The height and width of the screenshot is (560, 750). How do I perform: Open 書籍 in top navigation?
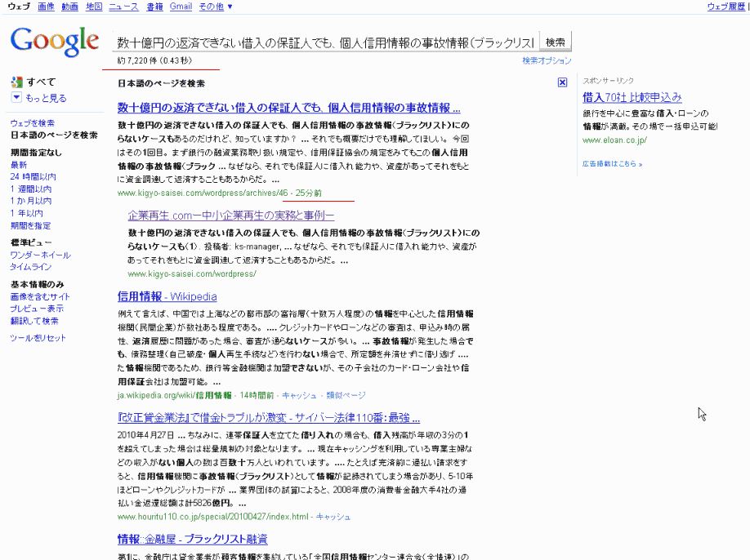(154, 7)
